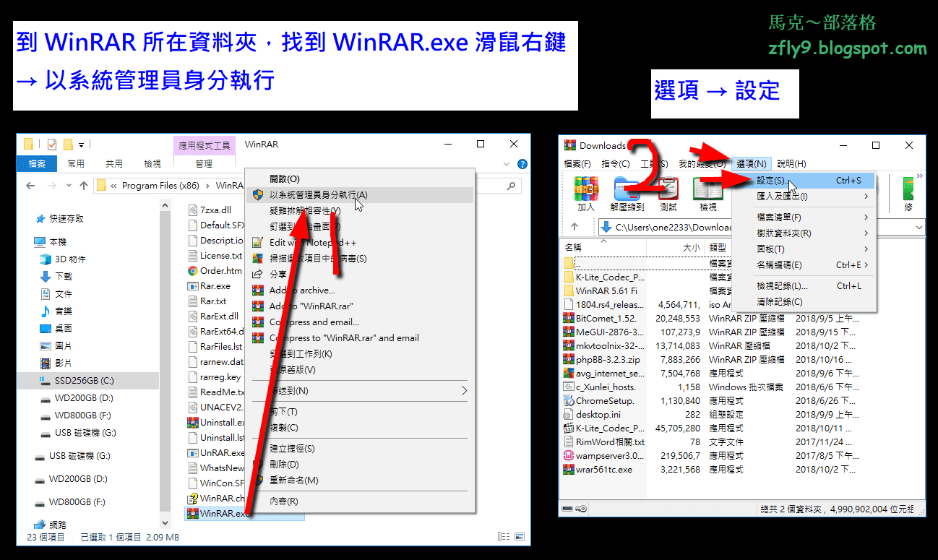Image resolution: width=938 pixels, height=560 pixels.
Task: Expand 匯入及匯出(I) submenu
Action: click(804, 197)
